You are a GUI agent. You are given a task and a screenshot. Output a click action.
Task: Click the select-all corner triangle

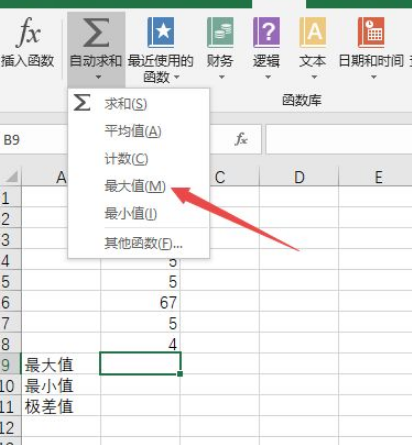click(12, 177)
